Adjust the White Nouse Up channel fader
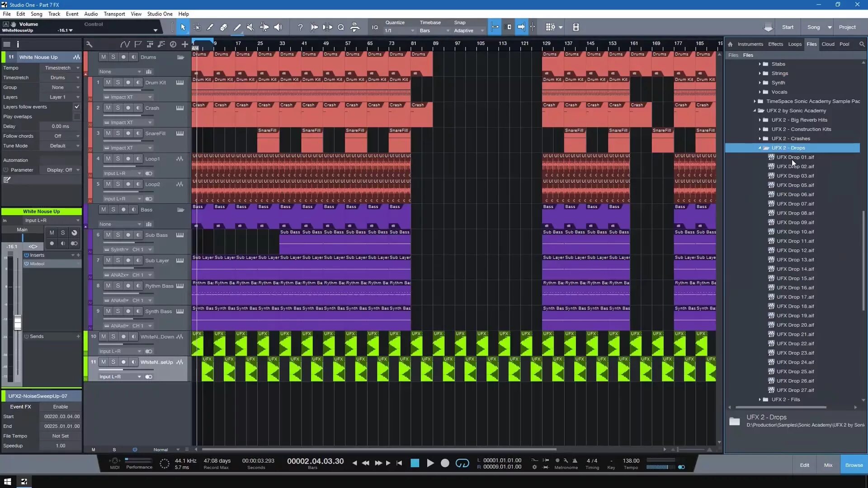This screenshot has width=868, height=488. 18,323
